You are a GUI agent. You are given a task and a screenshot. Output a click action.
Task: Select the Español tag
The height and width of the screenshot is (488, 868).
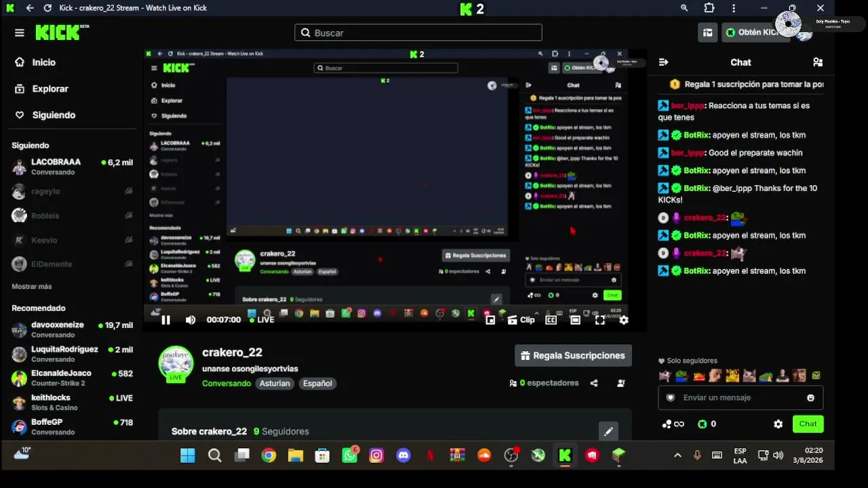point(317,384)
